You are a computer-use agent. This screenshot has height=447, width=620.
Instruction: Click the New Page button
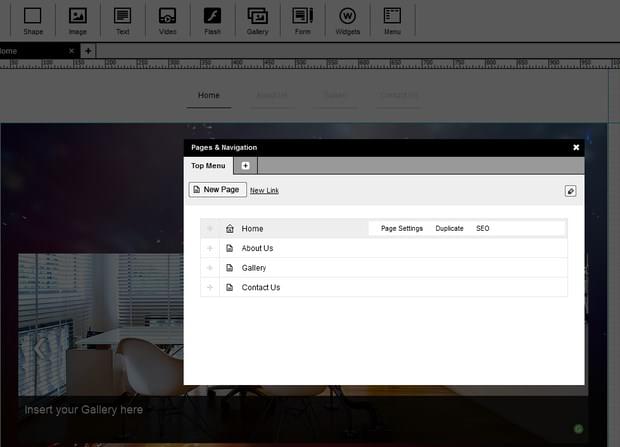point(217,189)
